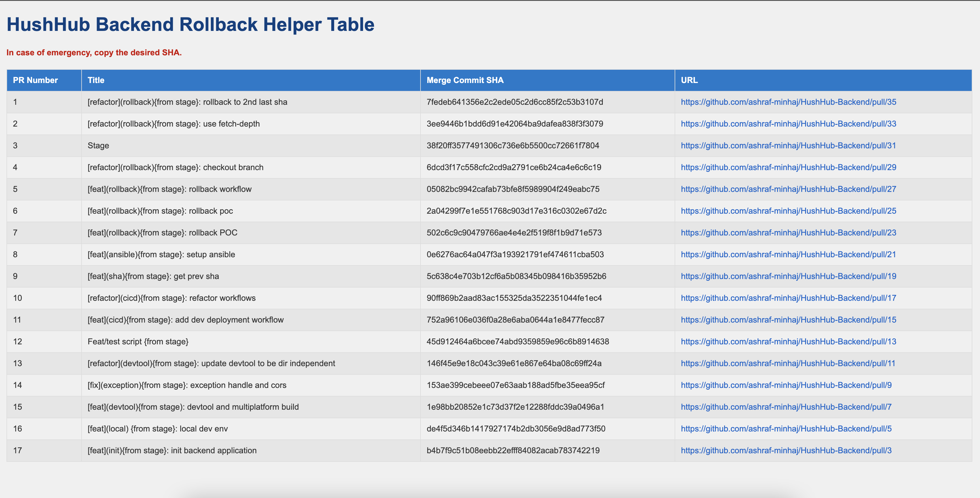The width and height of the screenshot is (980, 498).
Task: Click SHA starting with b4b7f9c51b08
Action: pyautogui.click(x=513, y=451)
